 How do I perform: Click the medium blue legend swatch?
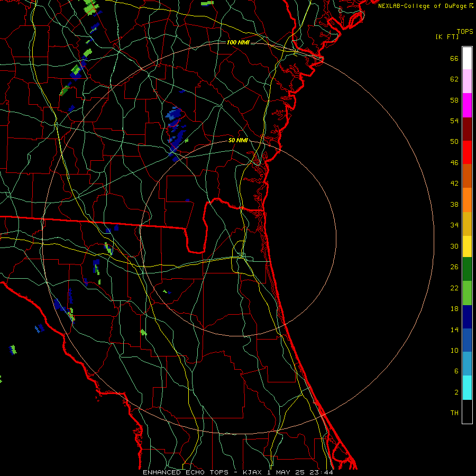click(x=467, y=340)
